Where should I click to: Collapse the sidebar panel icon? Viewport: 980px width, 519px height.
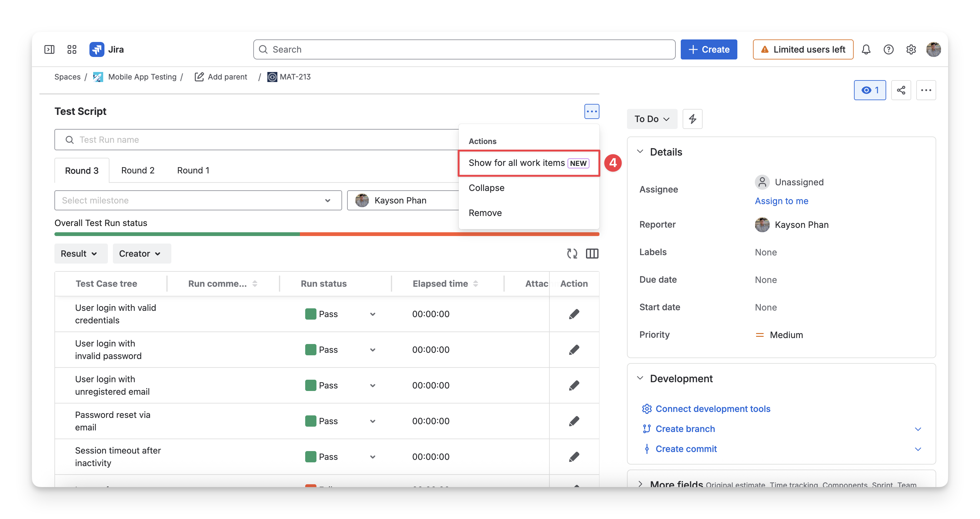click(49, 49)
